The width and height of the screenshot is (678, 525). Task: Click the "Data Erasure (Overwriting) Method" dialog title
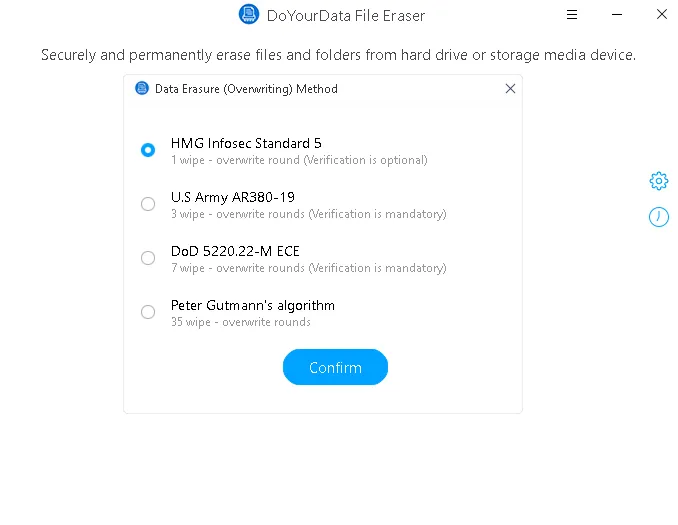tap(246, 89)
